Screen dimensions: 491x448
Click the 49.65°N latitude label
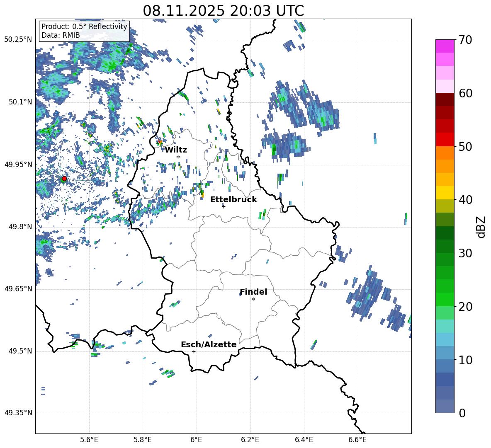point(18,288)
